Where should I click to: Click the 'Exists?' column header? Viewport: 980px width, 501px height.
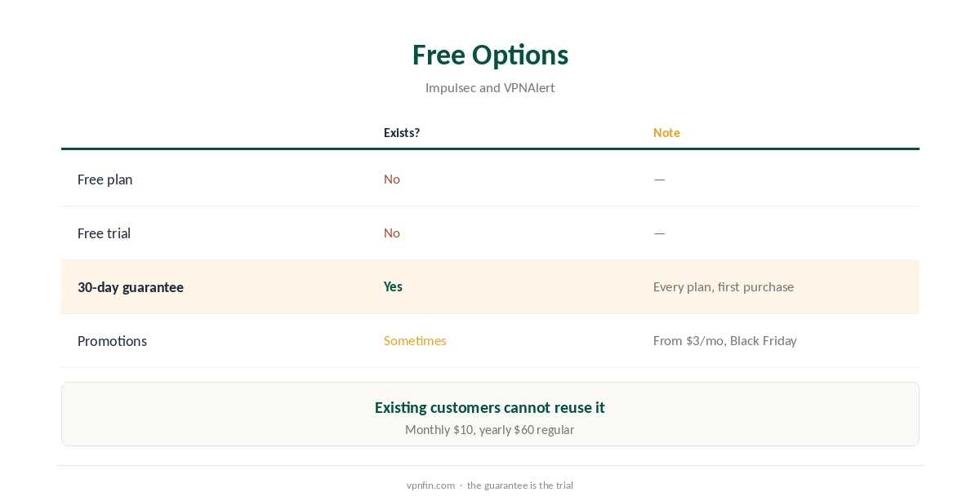[x=402, y=133]
